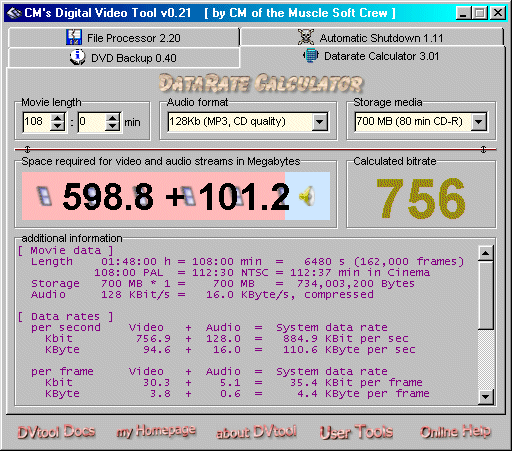Decrease movie length minutes with down arrow
Image resolution: width=512 pixels, height=451 pixels.
(58, 127)
